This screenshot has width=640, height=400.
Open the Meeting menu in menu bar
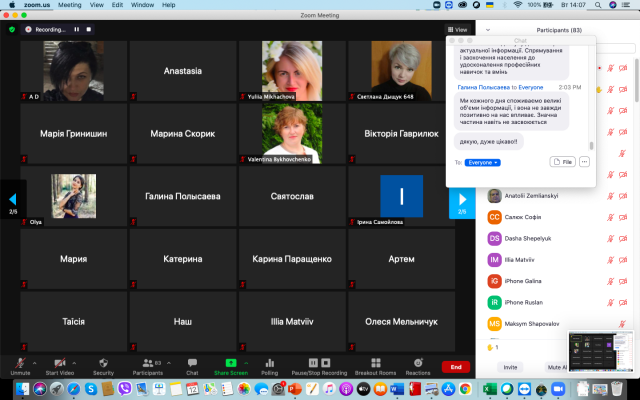coord(69,5)
